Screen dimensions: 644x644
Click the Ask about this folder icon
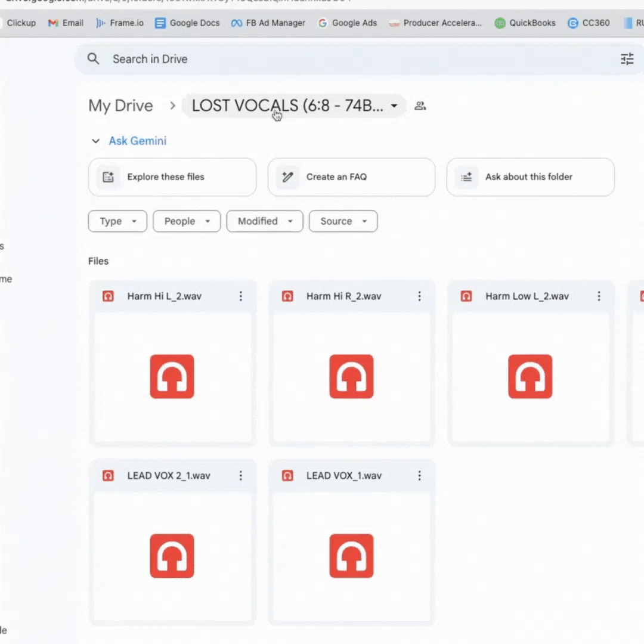(x=466, y=177)
